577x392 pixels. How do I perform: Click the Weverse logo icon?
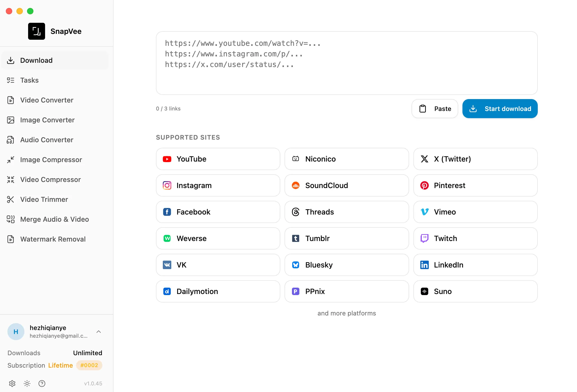pos(167,238)
